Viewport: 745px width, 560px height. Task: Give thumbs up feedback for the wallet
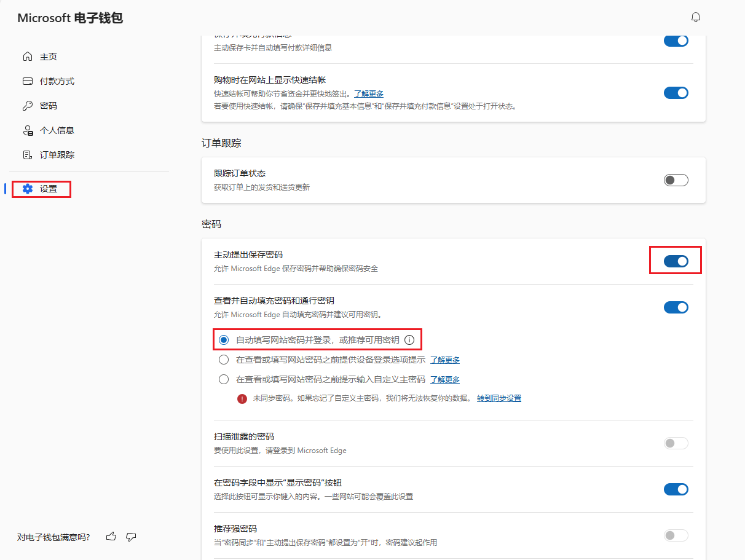click(111, 536)
